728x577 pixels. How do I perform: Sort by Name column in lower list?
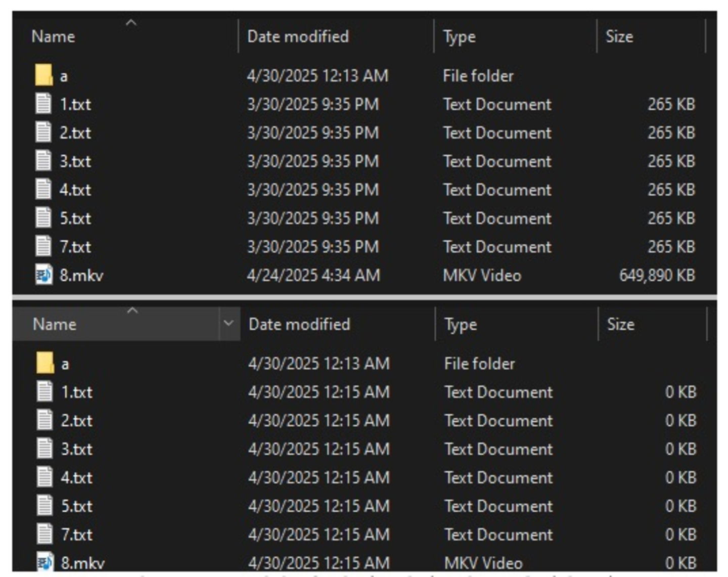coord(55,324)
